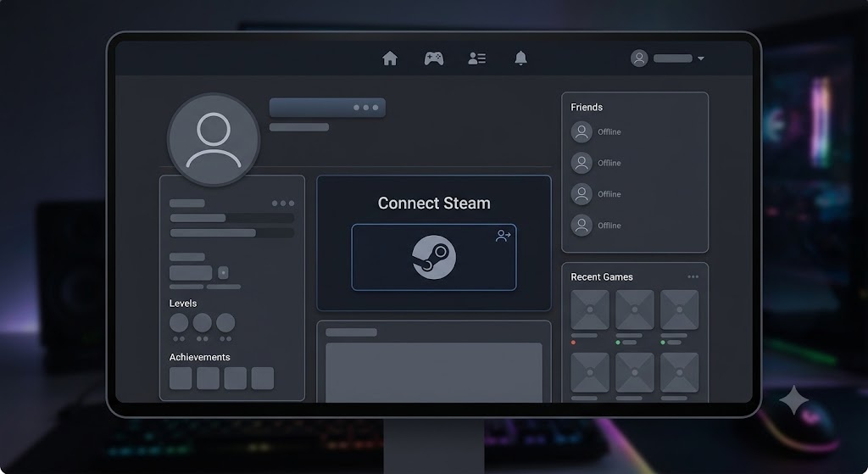Image resolution: width=868 pixels, height=474 pixels.
Task: Select the Connect Steam heading
Action: 434,204
